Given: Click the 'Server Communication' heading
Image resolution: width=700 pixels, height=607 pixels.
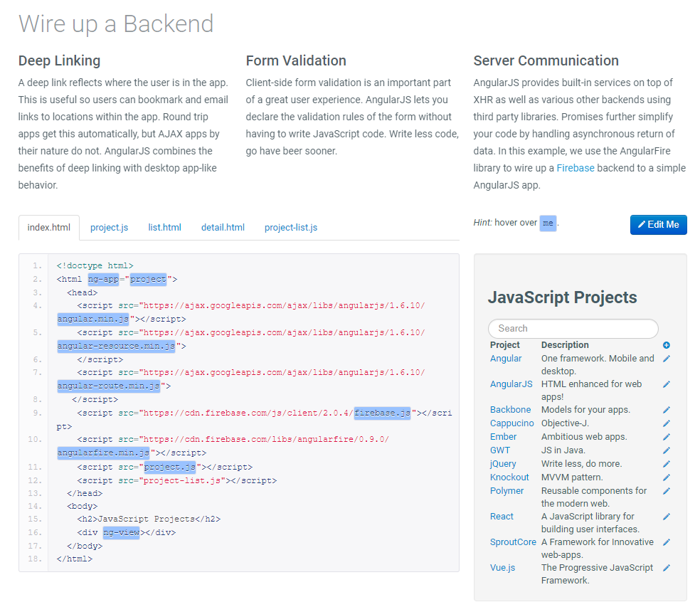Looking at the screenshot, I should [x=546, y=60].
